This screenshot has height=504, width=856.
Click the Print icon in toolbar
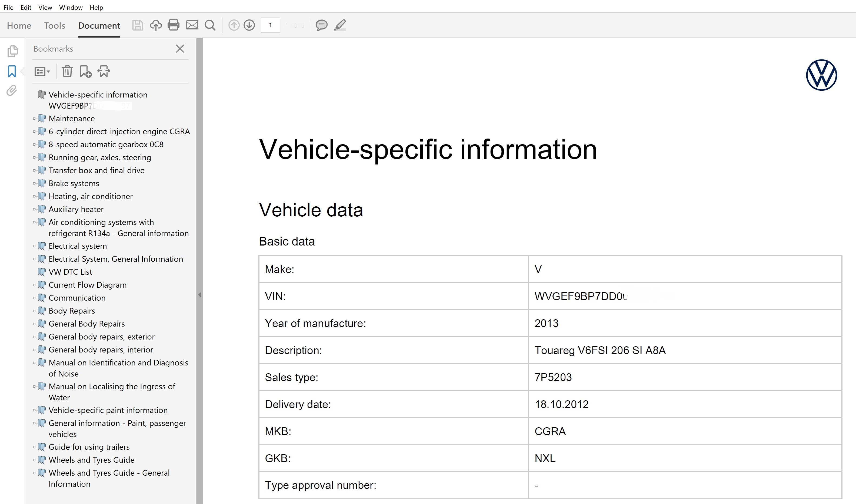(173, 25)
